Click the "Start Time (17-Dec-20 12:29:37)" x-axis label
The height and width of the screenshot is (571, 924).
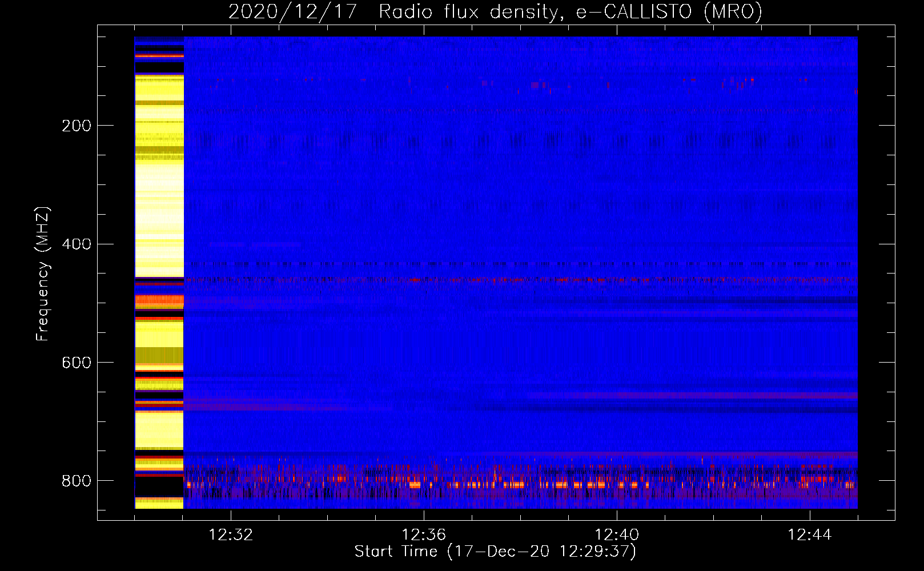[495, 552]
